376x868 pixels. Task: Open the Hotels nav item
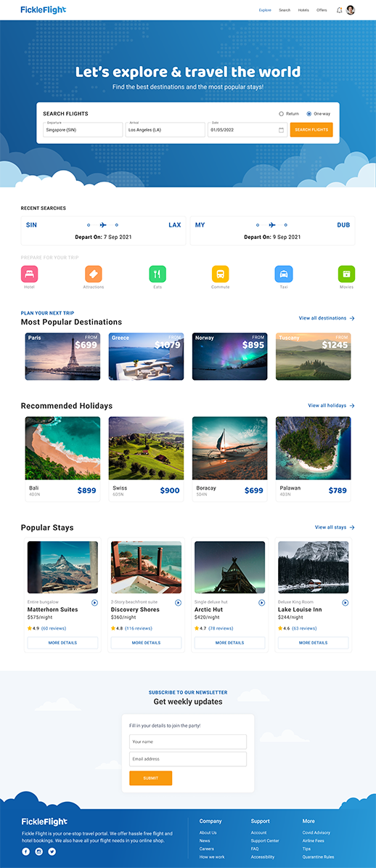[x=303, y=10]
